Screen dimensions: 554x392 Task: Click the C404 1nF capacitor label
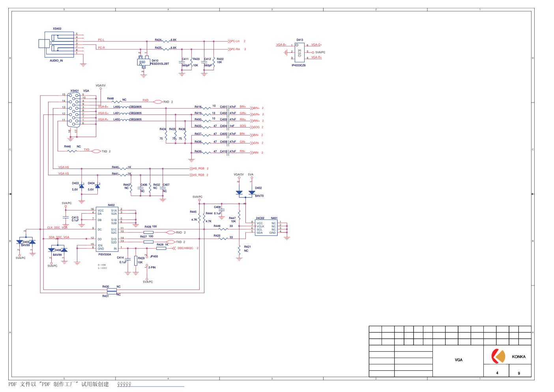[x=223, y=126]
